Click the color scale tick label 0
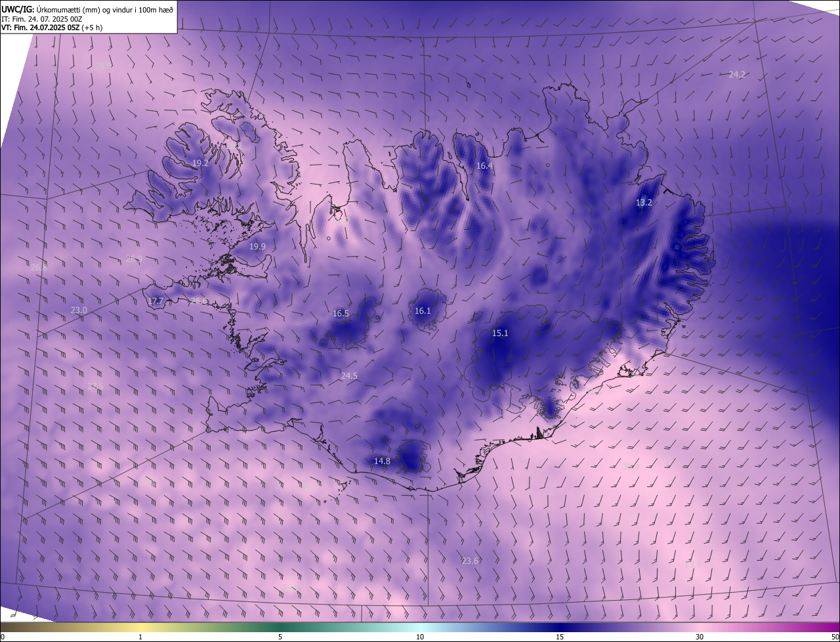This screenshot has height=642, width=840. [x=3, y=637]
